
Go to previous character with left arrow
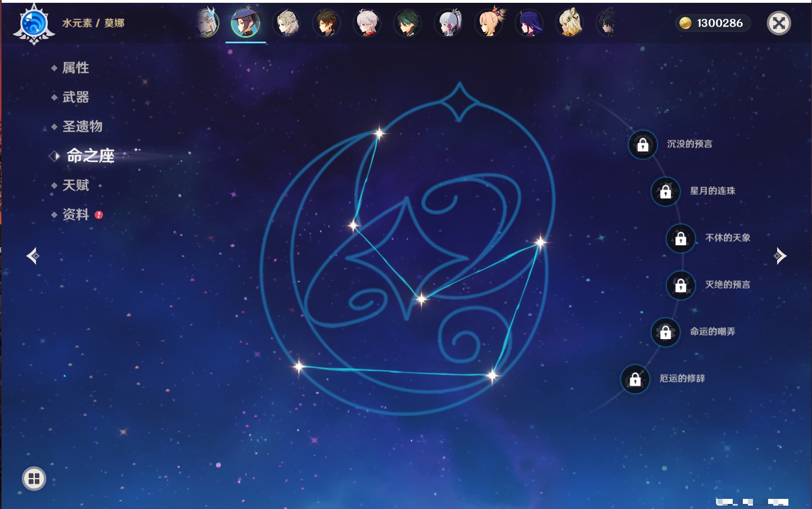[x=33, y=256]
